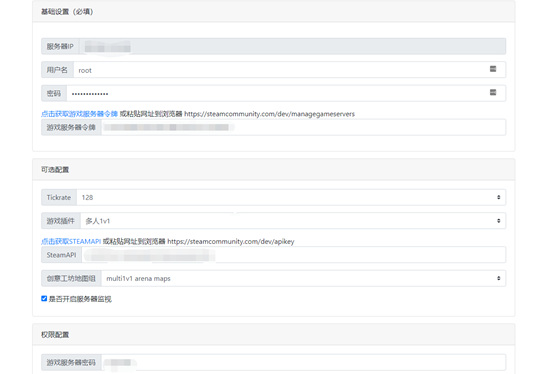Viewport: 554px width, 374px height.
Task: Click the 是否开启服务器监视 label text
Action: (80, 299)
